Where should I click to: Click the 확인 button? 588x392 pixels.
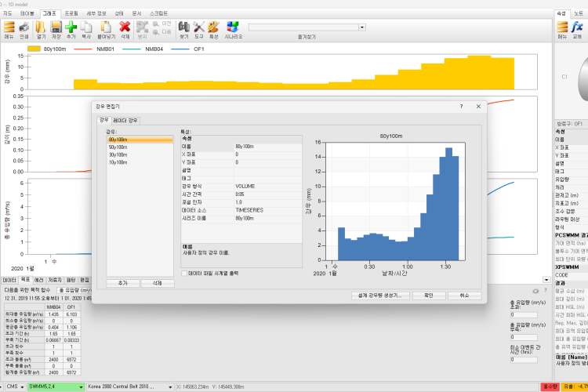pos(429,296)
